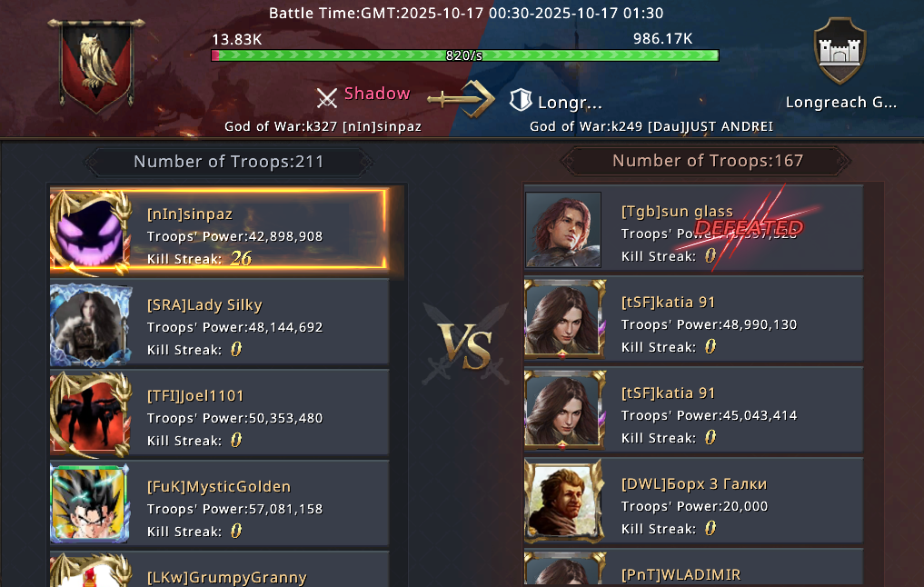This screenshot has height=587, width=924.
Task: Click the crossed swords icon beside Shadow
Action: click(x=326, y=97)
